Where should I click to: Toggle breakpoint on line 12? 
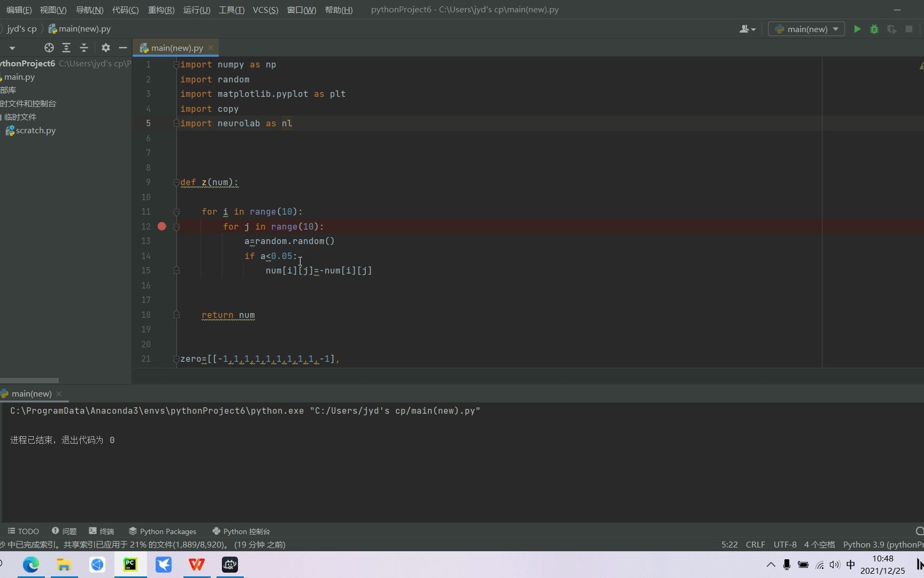point(162,226)
